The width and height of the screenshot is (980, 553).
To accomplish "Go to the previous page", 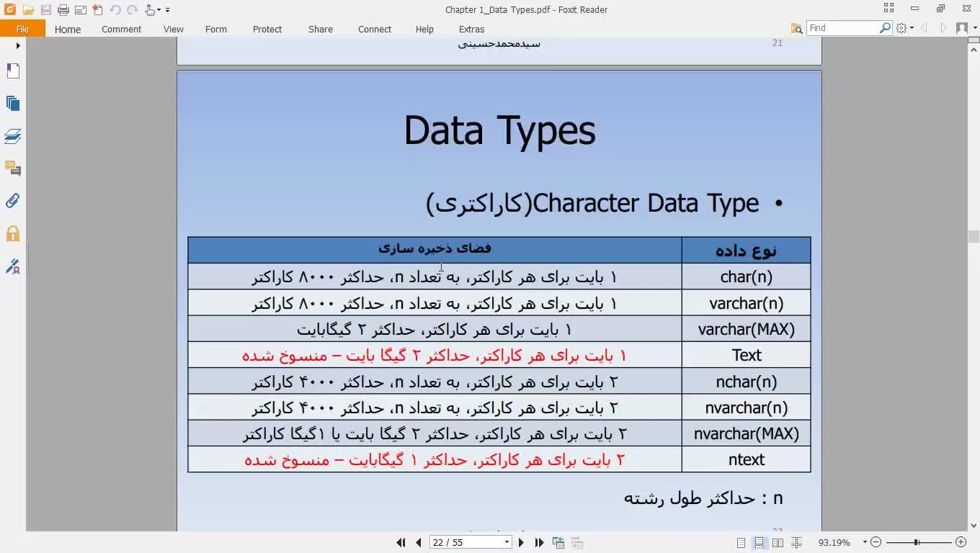I will point(418,543).
